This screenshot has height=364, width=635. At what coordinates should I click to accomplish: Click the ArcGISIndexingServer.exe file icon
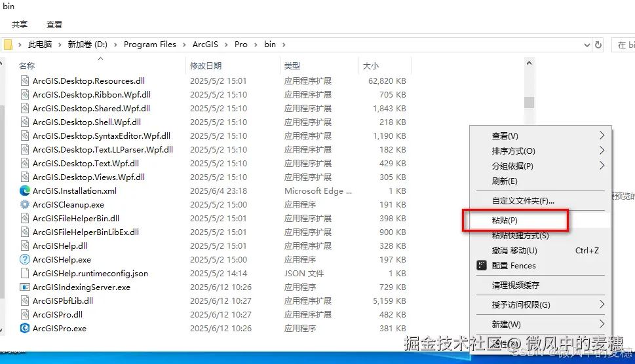pos(25,287)
